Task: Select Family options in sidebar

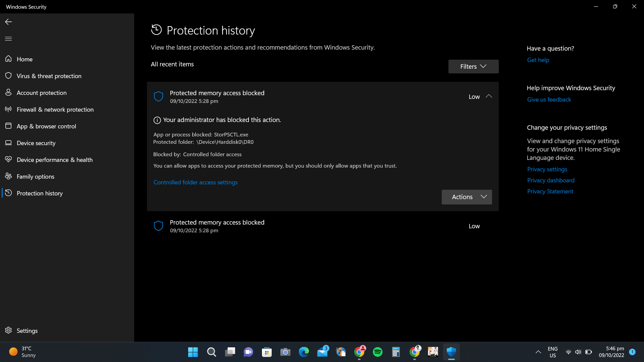Action: click(35, 177)
